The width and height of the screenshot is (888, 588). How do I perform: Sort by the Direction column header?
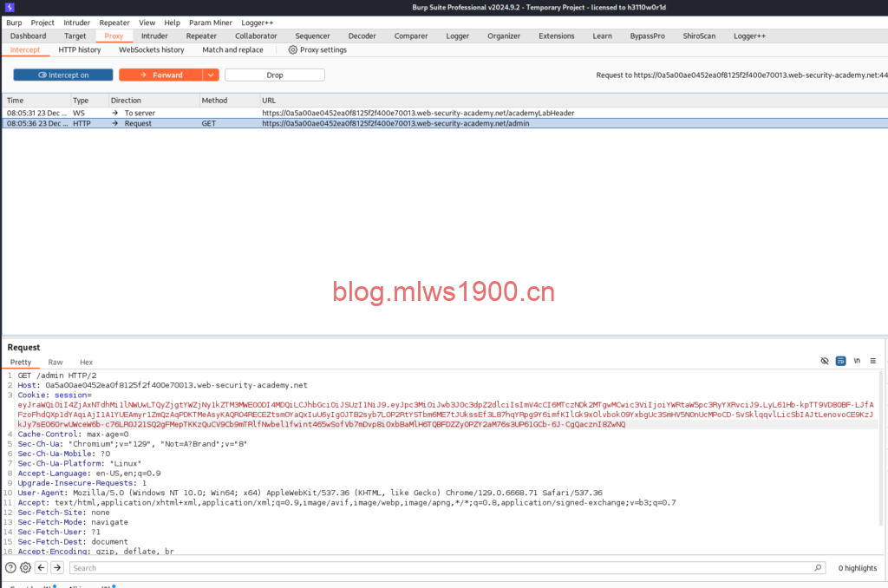click(153, 101)
